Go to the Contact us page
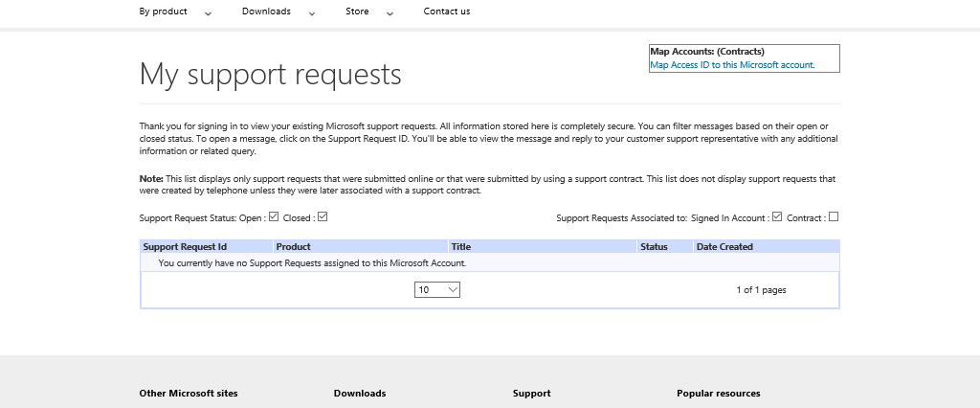The width and height of the screenshot is (980, 408). tap(447, 11)
